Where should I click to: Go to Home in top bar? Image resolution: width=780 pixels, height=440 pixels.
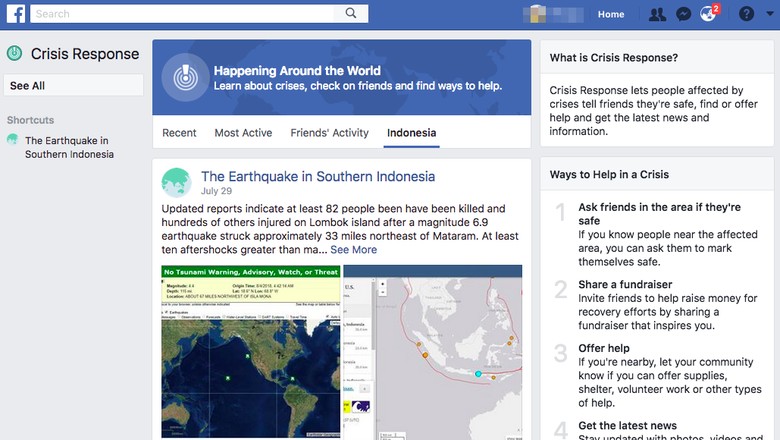tap(611, 14)
